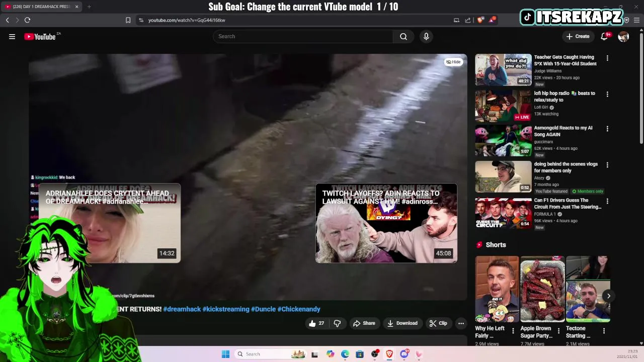Image resolution: width=644 pixels, height=362 pixels.
Task: Hide the end screen suggestions
Action: [453, 62]
